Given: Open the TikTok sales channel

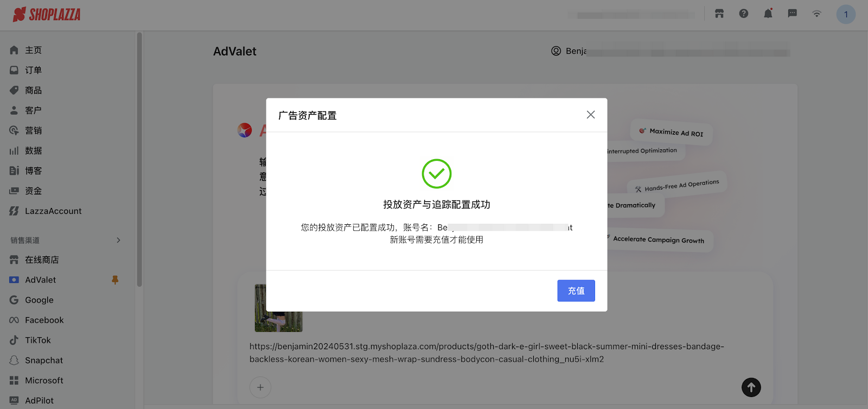Looking at the screenshot, I should [37, 340].
